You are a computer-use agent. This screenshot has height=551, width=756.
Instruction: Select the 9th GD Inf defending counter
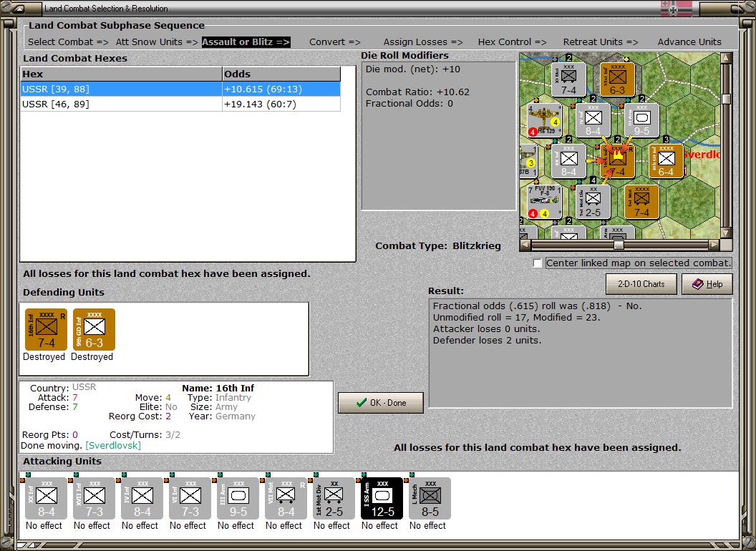pos(94,330)
